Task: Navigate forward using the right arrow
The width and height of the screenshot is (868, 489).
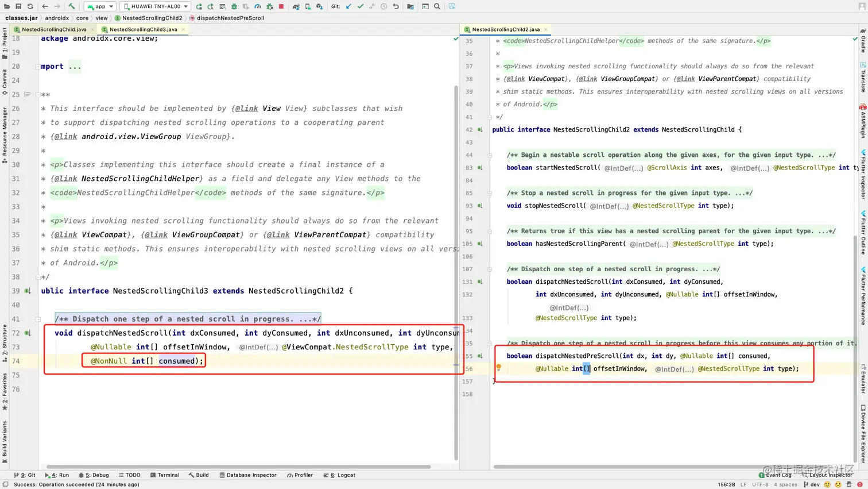Action: [x=57, y=6]
